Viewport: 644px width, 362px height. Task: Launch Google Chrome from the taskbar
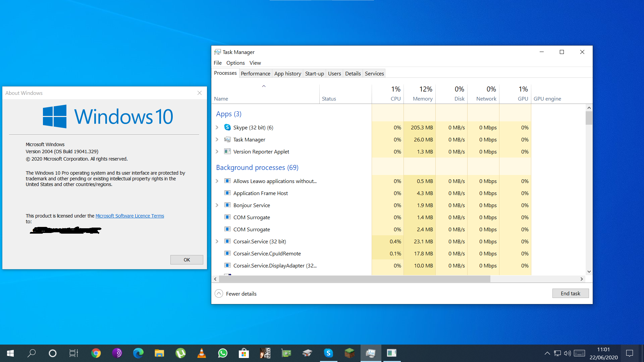tap(96, 353)
